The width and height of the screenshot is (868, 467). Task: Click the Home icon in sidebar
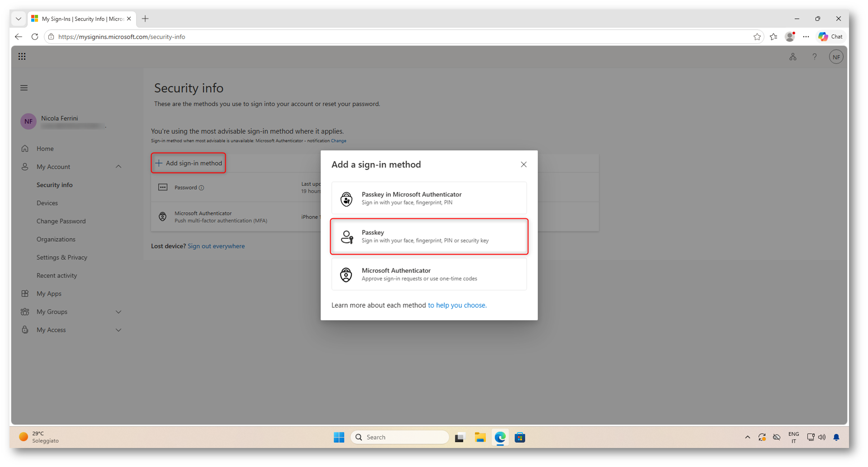click(25, 148)
